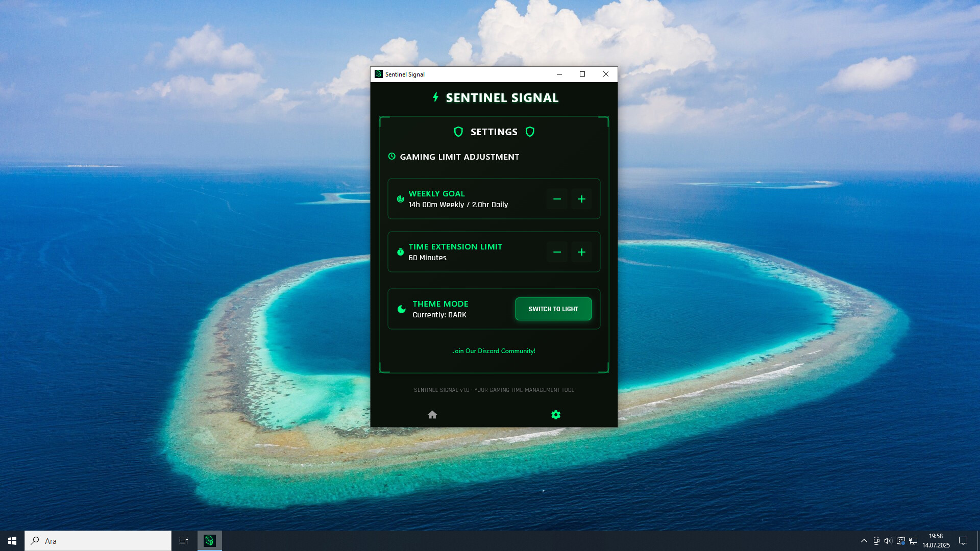Open Settings gear tab at bottom

click(556, 415)
